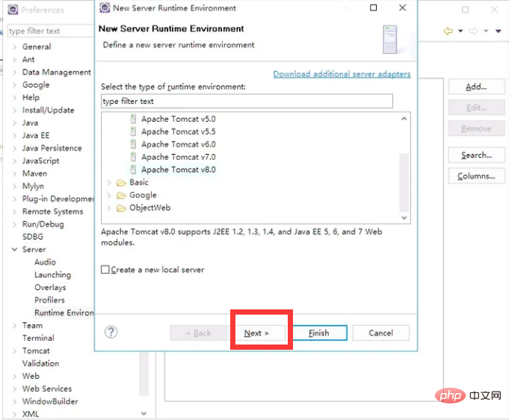Click the Google folder icon in server list
This screenshot has height=420, width=509.
[121, 195]
